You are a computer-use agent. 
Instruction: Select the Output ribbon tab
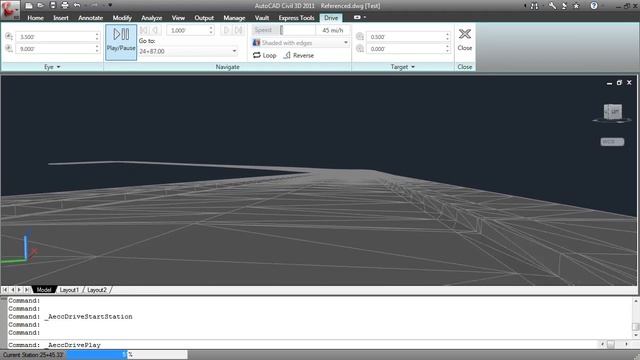(204, 18)
